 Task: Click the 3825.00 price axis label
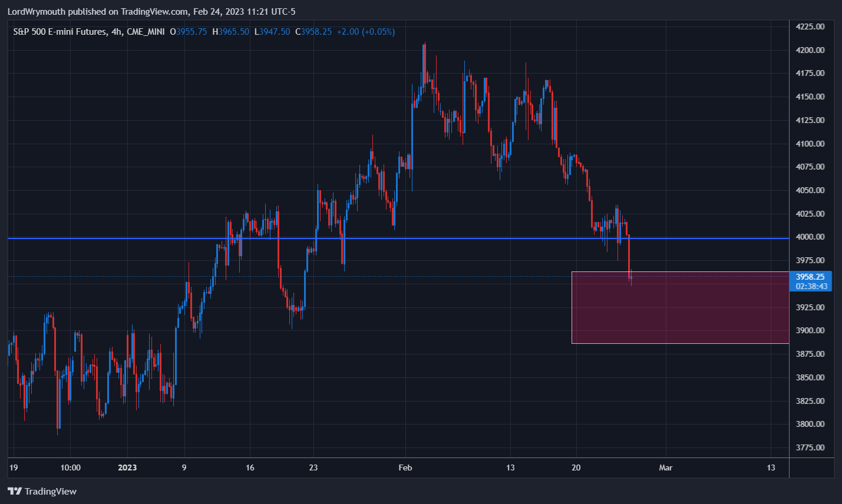810,401
